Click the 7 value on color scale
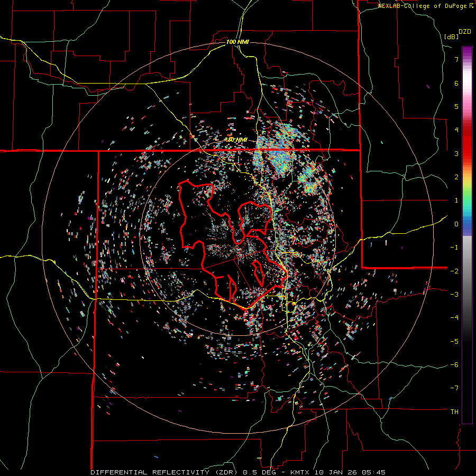The image size is (476, 476). [x=456, y=59]
